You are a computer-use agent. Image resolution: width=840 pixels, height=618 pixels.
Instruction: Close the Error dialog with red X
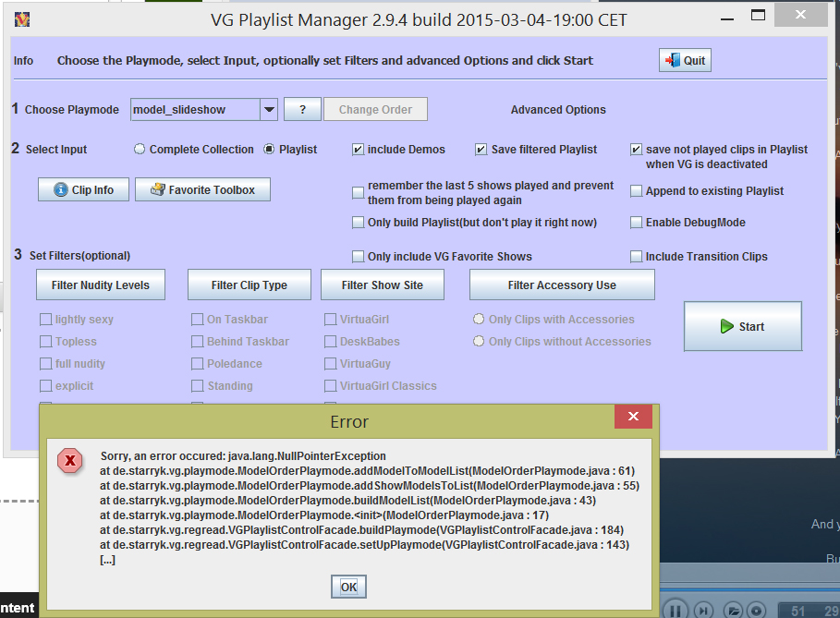pyautogui.click(x=632, y=418)
